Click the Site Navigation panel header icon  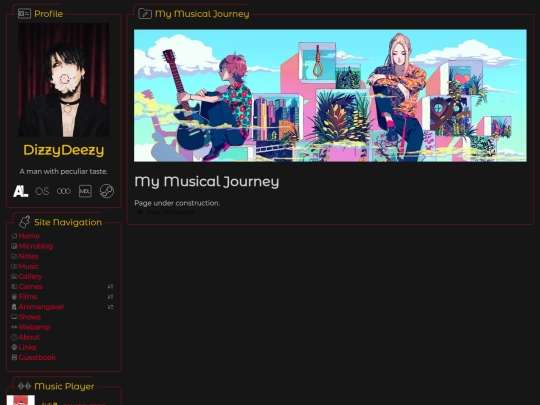click(x=24, y=222)
